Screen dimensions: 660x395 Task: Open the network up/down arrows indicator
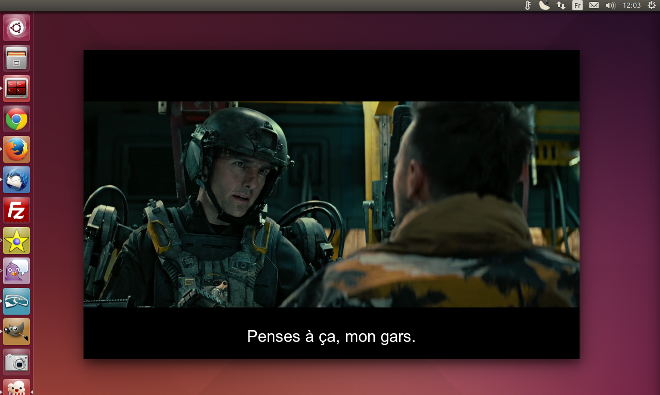pos(561,5)
